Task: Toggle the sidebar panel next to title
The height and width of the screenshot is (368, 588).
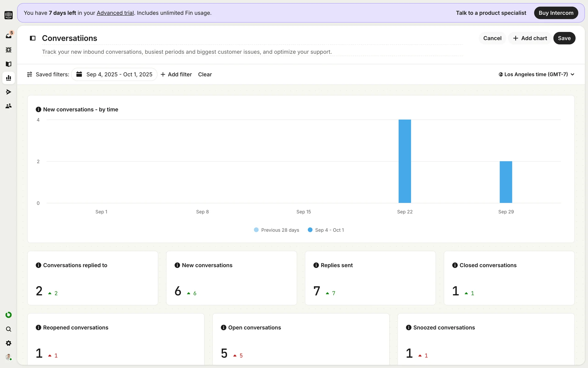Action: coord(32,38)
